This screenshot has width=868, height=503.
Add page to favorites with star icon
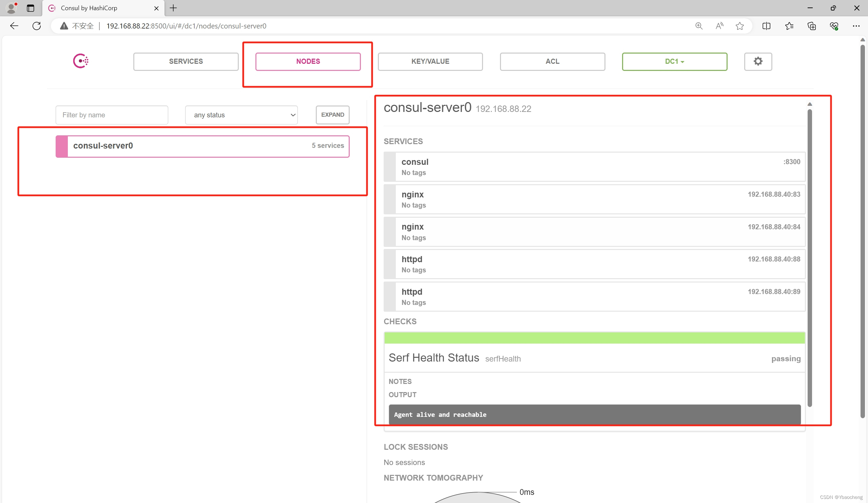coord(739,26)
